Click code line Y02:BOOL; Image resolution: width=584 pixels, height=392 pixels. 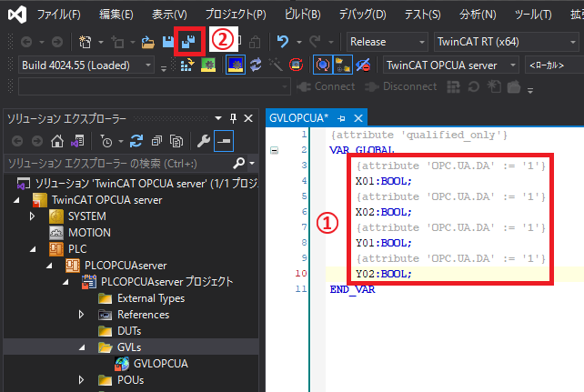click(x=384, y=274)
